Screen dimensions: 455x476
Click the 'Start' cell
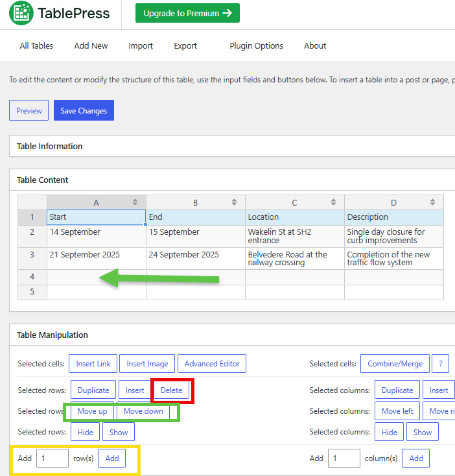point(96,217)
